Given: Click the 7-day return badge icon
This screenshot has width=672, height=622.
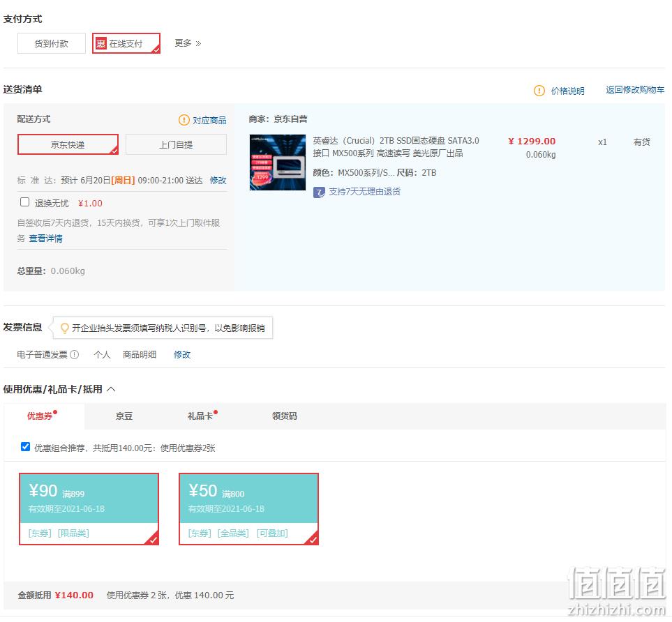Looking at the screenshot, I should [319, 192].
